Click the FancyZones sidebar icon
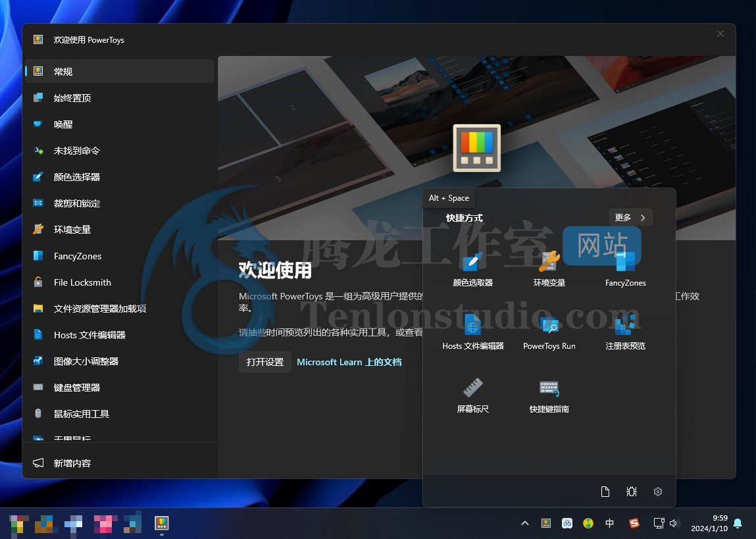 click(38, 256)
